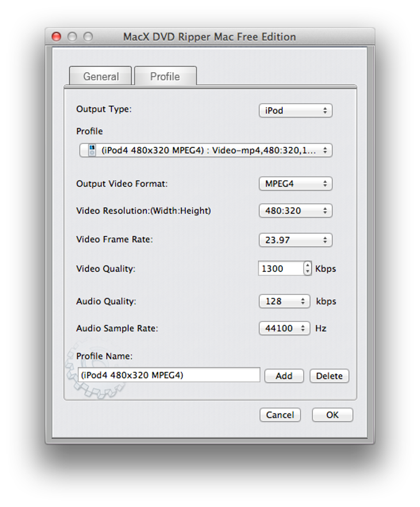Click the Audio Sample Rate label
Screen dimensions: 420x507
tap(117, 329)
